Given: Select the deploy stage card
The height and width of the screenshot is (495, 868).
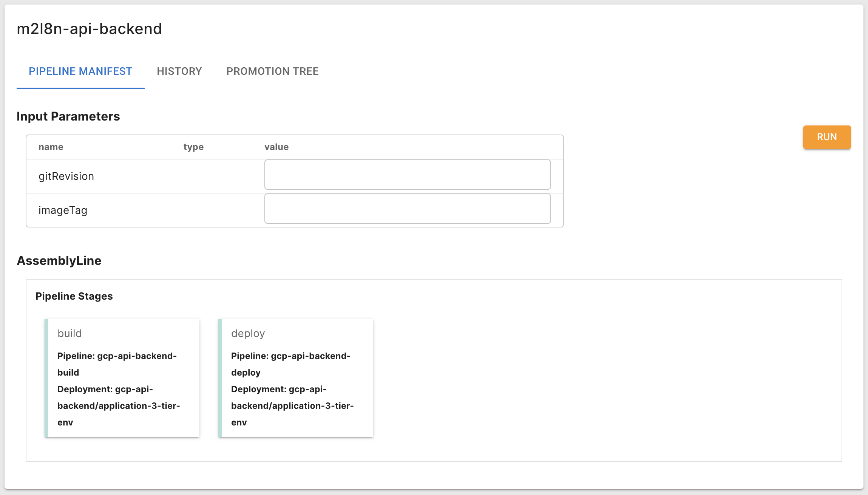Looking at the screenshot, I should [x=296, y=378].
